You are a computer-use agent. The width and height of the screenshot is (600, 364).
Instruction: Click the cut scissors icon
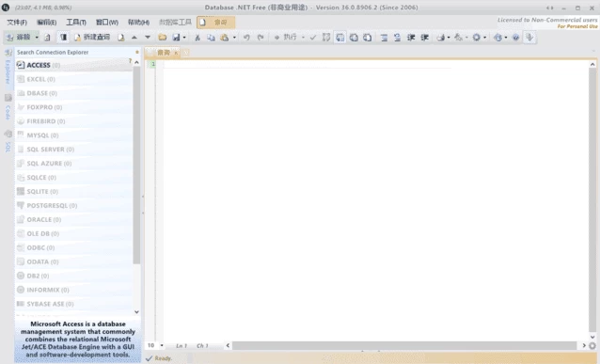[x=197, y=37]
